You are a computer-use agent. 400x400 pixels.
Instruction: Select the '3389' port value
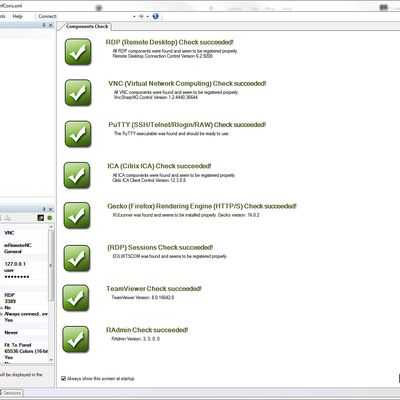[x=10, y=301]
